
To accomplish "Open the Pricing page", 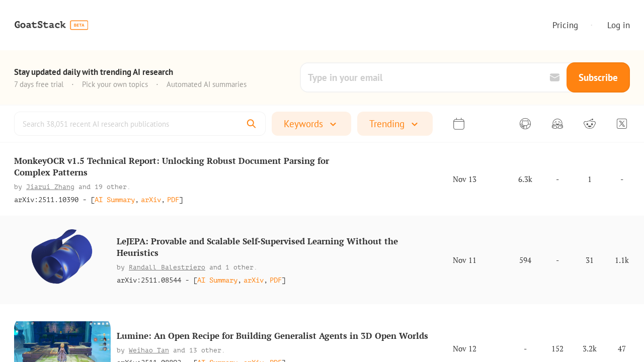I will (x=565, y=25).
